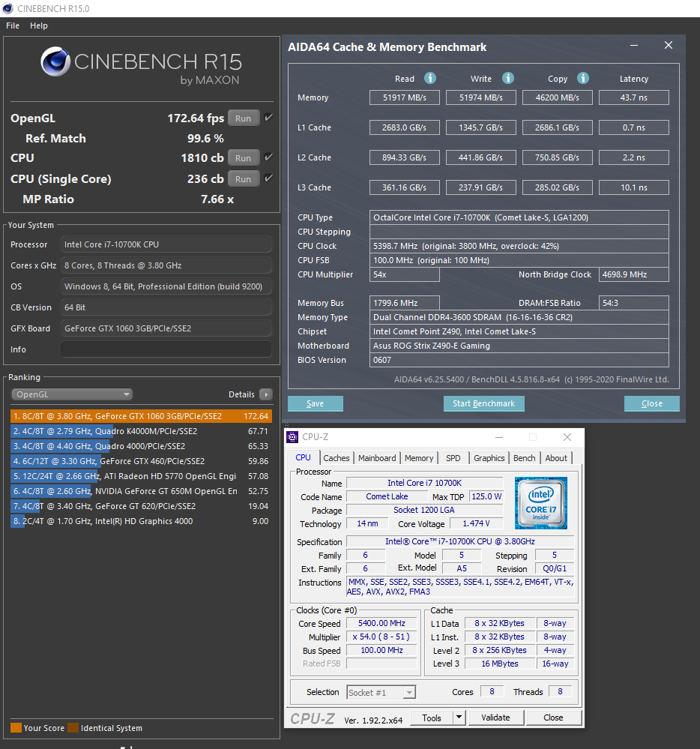
Task: Click the GFX Board field in Cinebench
Action: [166, 328]
